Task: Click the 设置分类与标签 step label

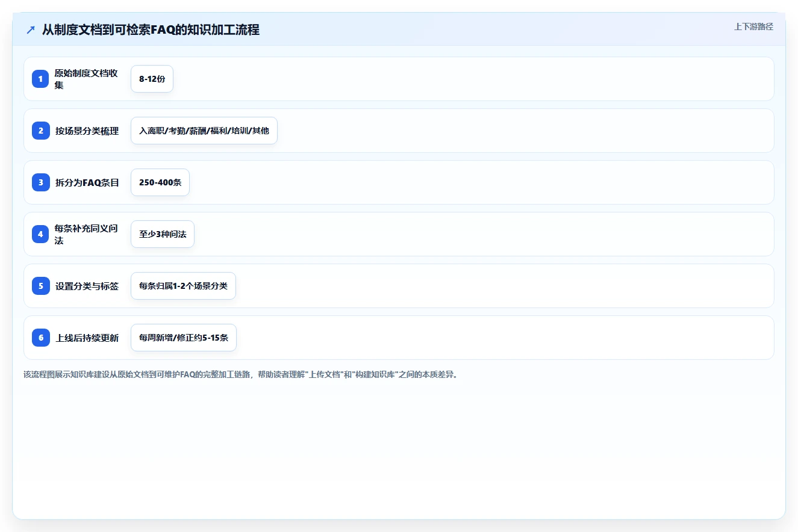Action: [87, 286]
